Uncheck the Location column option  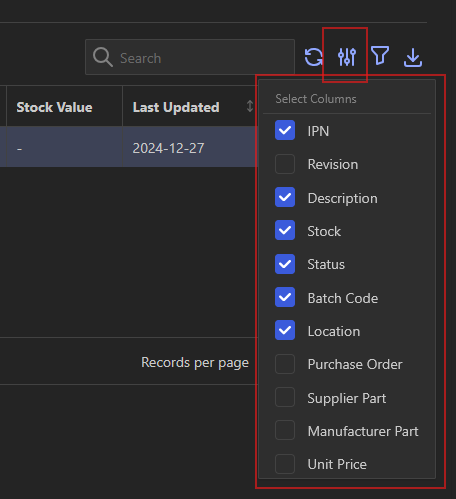point(285,330)
